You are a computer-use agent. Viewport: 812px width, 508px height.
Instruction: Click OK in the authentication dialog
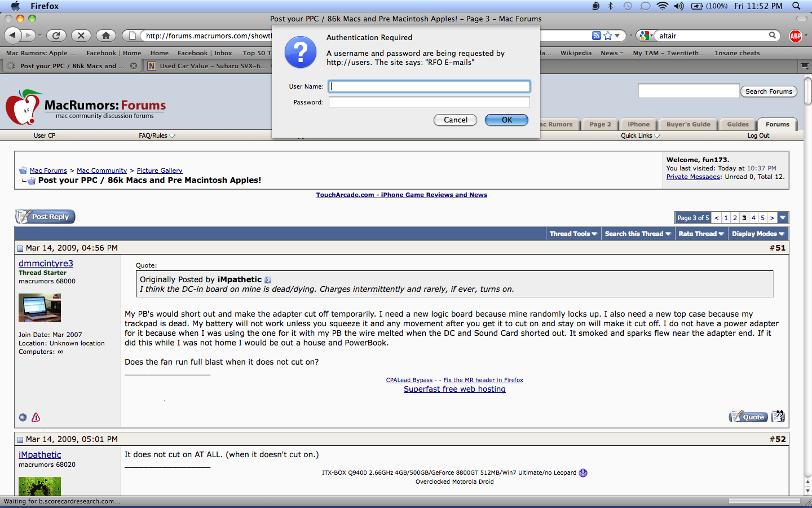506,120
